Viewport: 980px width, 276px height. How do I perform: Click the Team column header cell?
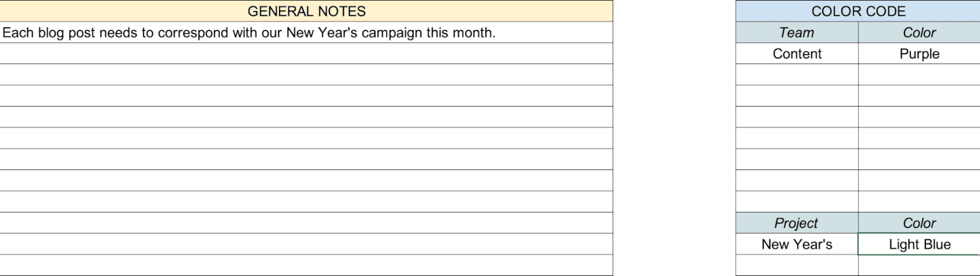click(797, 32)
